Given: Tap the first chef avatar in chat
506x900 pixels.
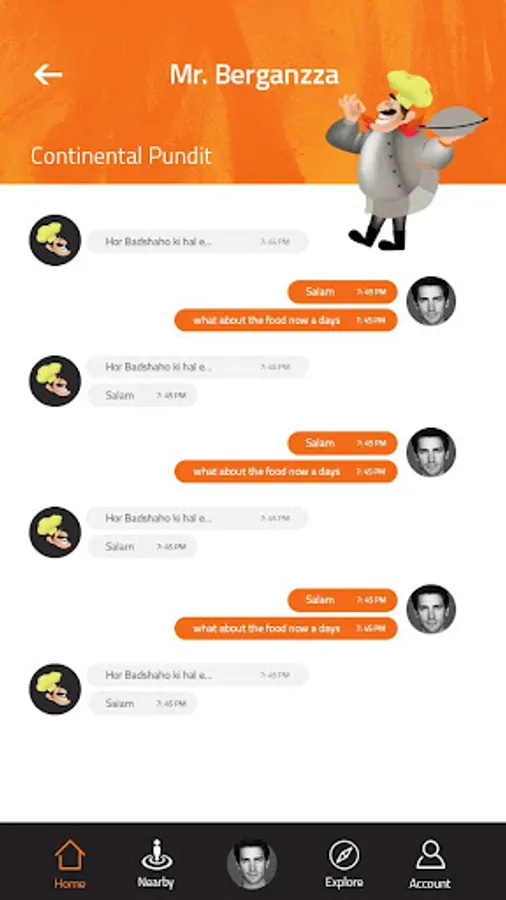Looking at the screenshot, I should click(55, 240).
